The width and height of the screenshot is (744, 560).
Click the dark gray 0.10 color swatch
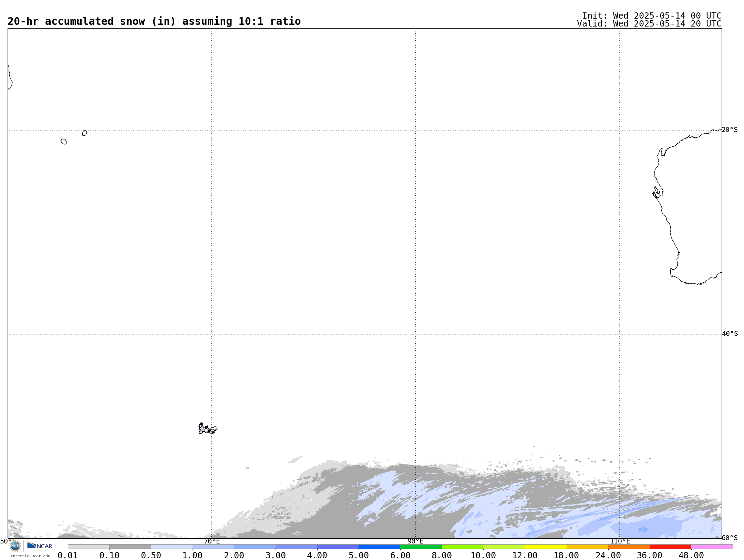(x=130, y=547)
